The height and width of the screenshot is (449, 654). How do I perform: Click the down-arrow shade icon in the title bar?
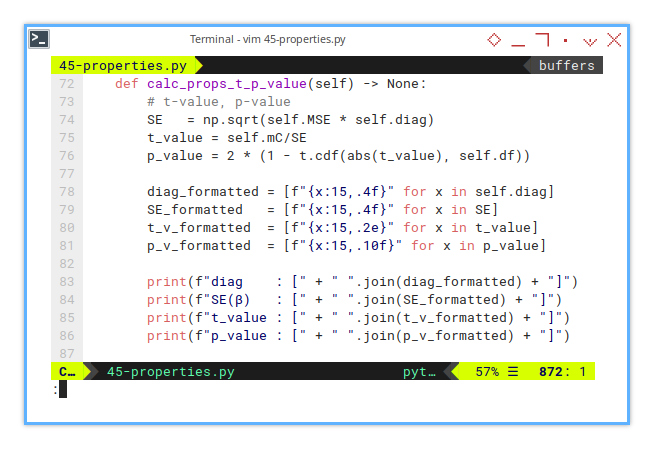[590, 42]
